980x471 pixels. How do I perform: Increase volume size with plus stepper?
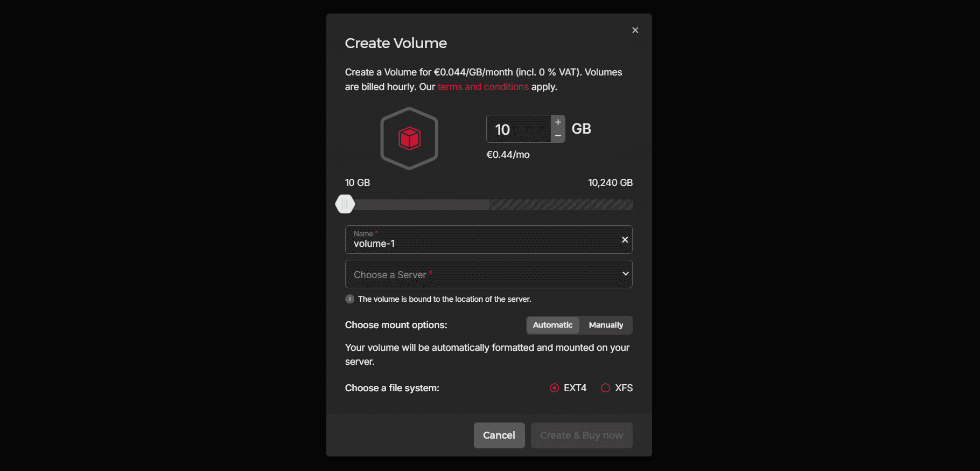point(558,122)
